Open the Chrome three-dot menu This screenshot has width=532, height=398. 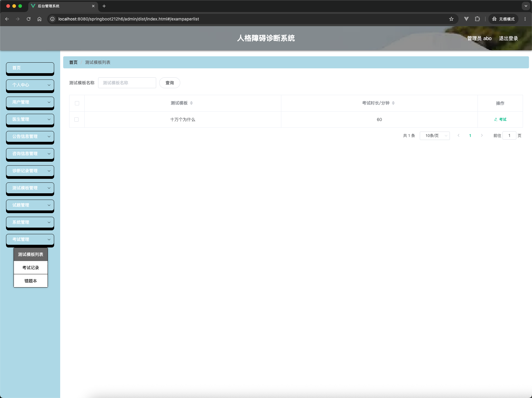525,19
